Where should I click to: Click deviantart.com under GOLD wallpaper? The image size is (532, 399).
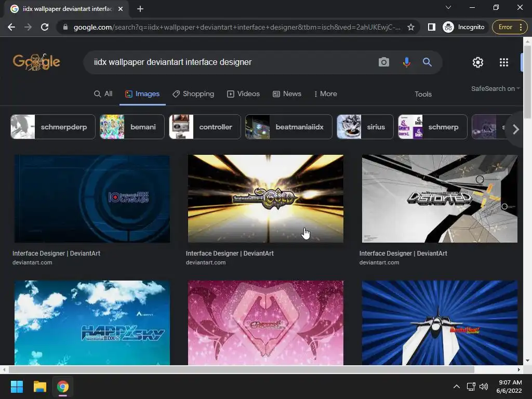206,262
